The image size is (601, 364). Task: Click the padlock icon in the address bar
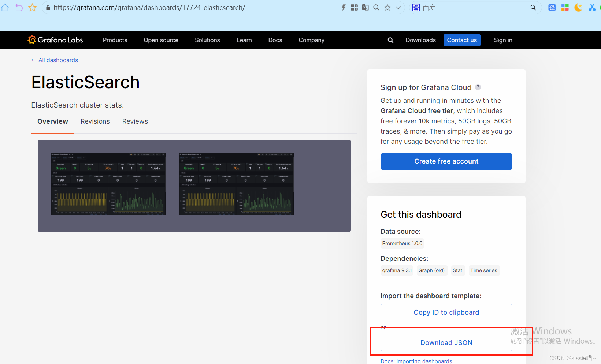[48, 8]
